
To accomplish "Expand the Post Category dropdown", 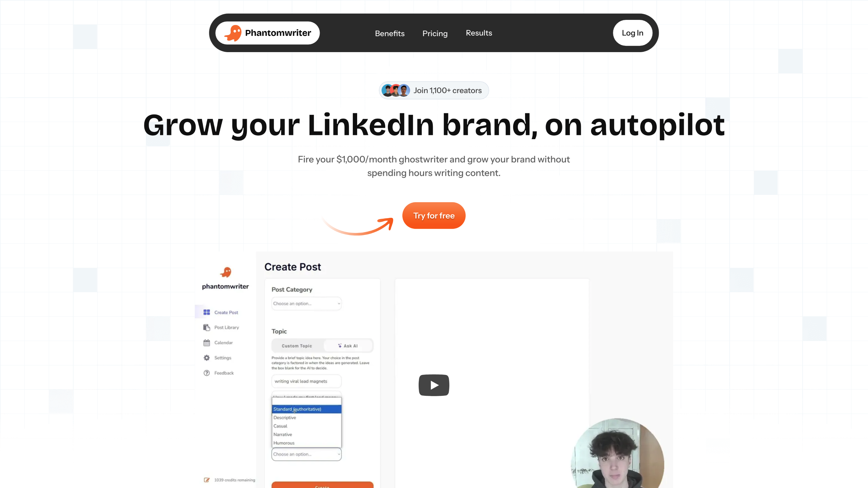I will tap(307, 303).
